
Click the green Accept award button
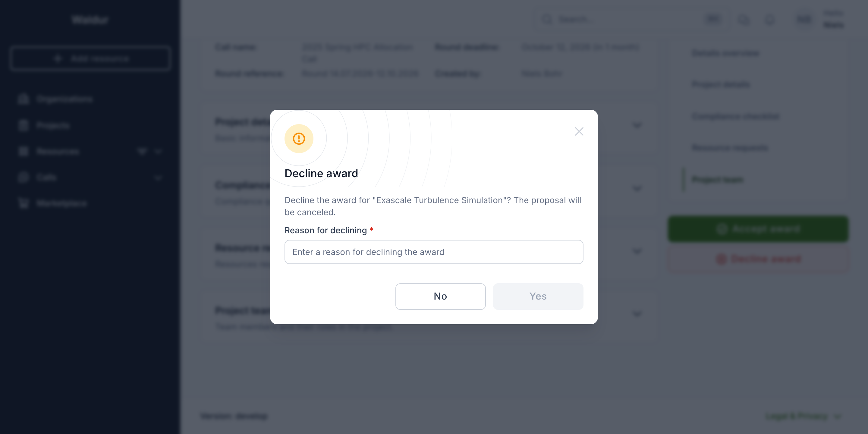758,229
